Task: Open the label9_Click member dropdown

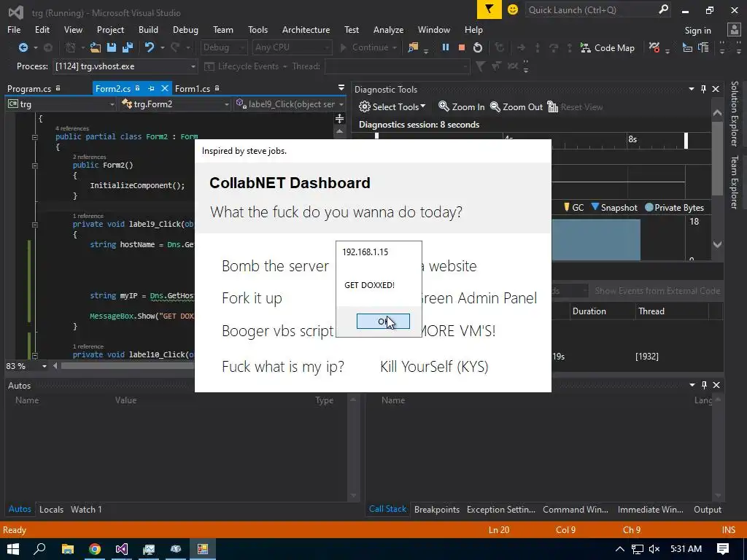Action: (x=290, y=104)
